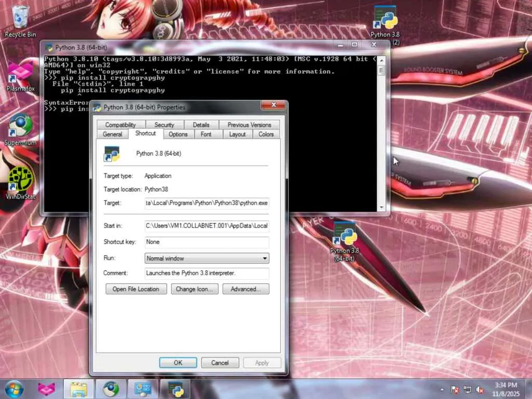The height and width of the screenshot is (399, 532).
Task: Switch to the Options tab
Action: point(178,135)
